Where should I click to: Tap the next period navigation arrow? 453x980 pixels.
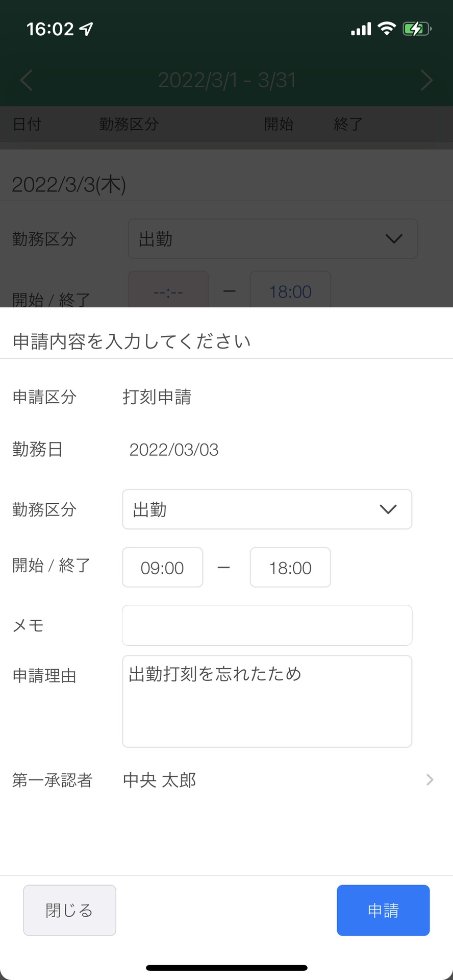[x=427, y=80]
